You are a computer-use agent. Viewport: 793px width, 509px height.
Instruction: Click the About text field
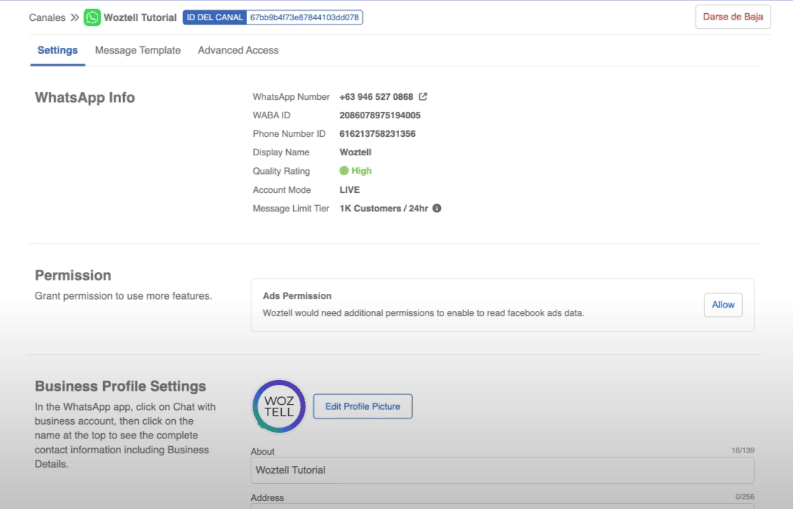[x=502, y=470]
